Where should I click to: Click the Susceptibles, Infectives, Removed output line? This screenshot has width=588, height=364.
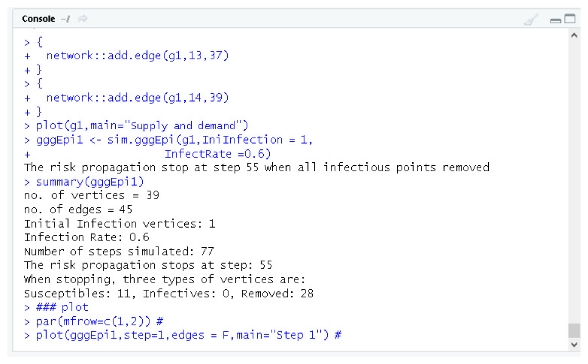[x=168, y=294]
